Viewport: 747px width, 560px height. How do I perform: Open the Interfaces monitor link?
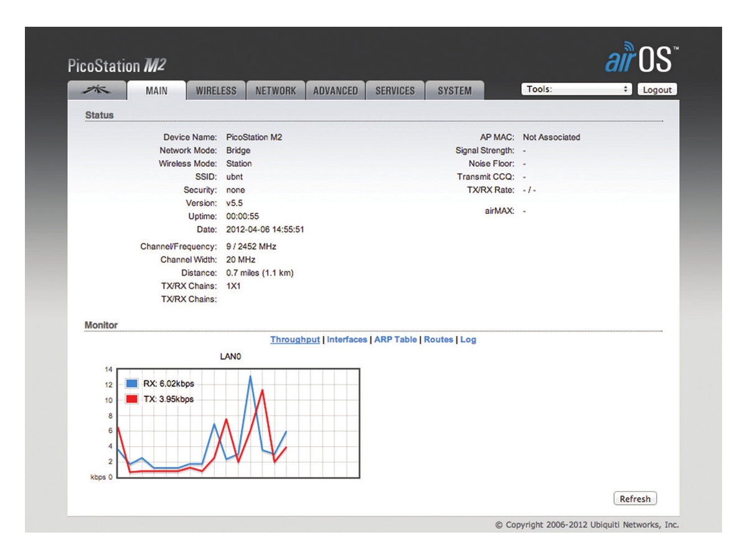click(x=347, y=340)
